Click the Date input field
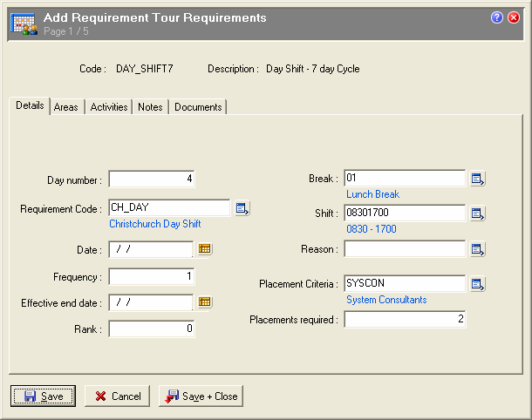This screenshot has height=420, width=532. (151, 249)
